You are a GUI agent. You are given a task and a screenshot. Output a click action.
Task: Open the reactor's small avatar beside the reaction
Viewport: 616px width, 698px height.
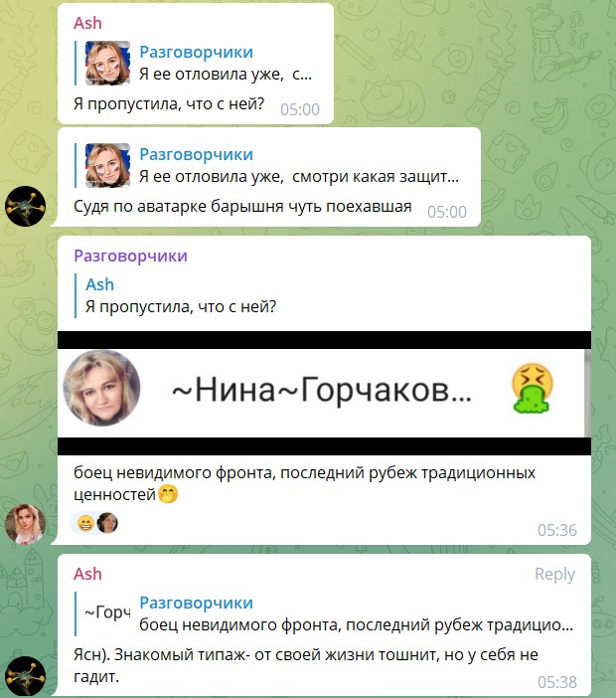(107, 523)
